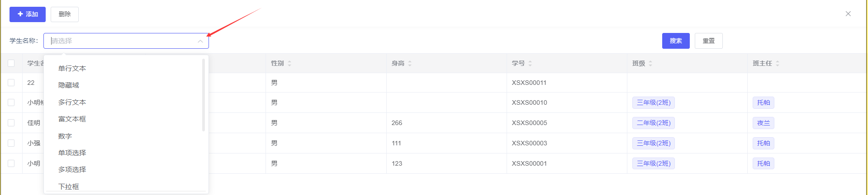
Task: Close the dialog with the X icon
Action: click(848, 14)
